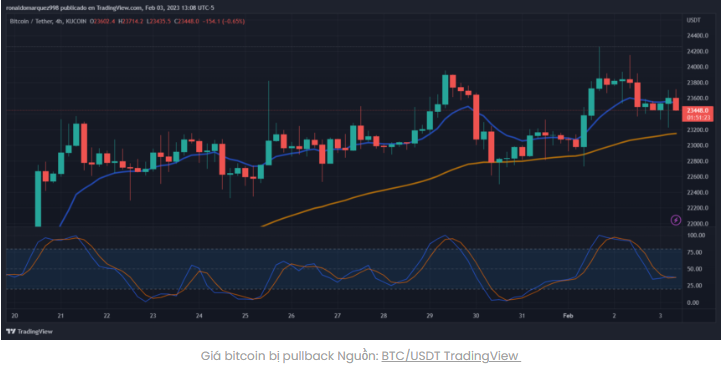Click the low value L23435.5
722x371 pixels.
[x=158, y=21]
